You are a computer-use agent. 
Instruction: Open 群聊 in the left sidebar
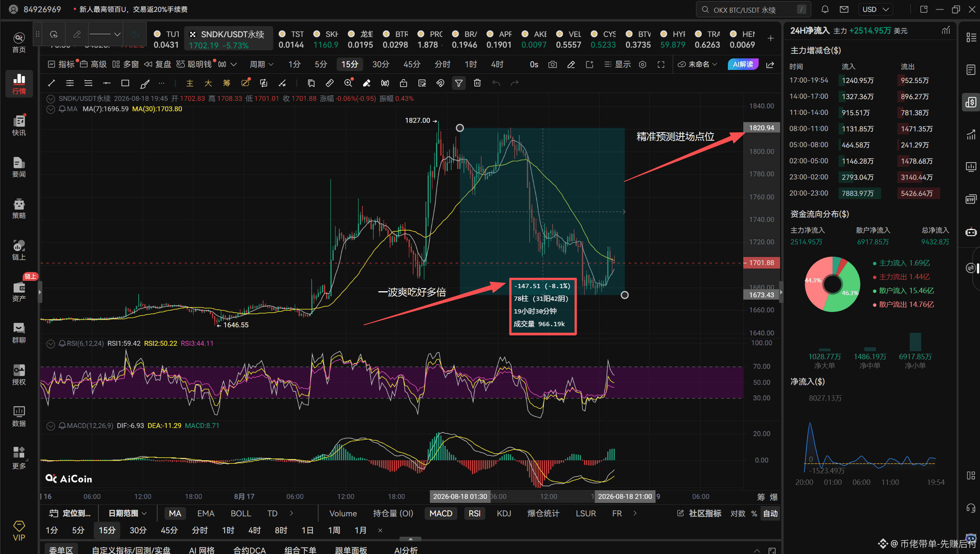[x=19, y=333]
